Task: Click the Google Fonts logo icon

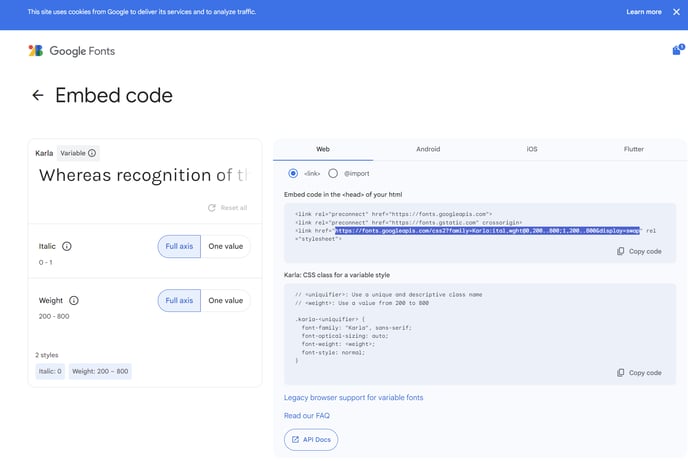Action: 36,51
